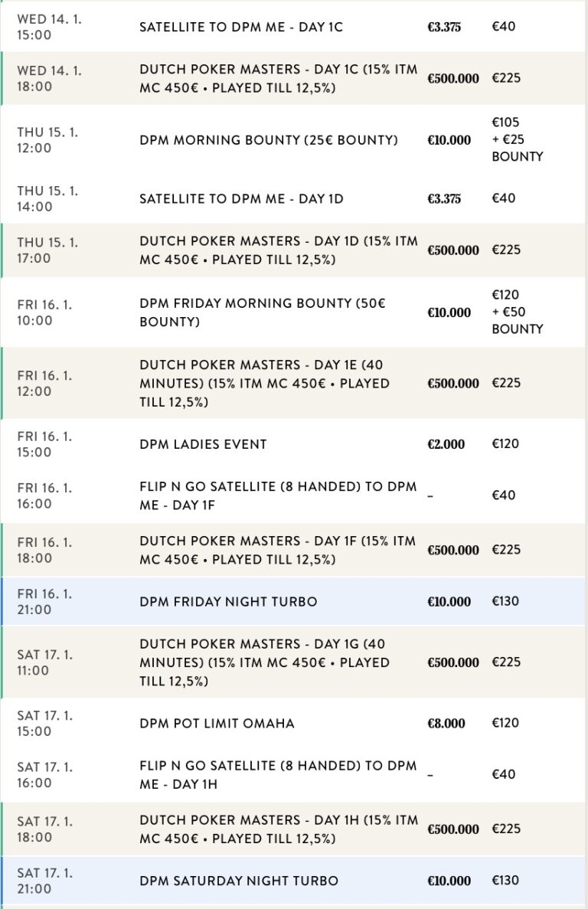View Dutch Poker Masters - Day 1D details

pyautogui.click(x=278, y=250)
